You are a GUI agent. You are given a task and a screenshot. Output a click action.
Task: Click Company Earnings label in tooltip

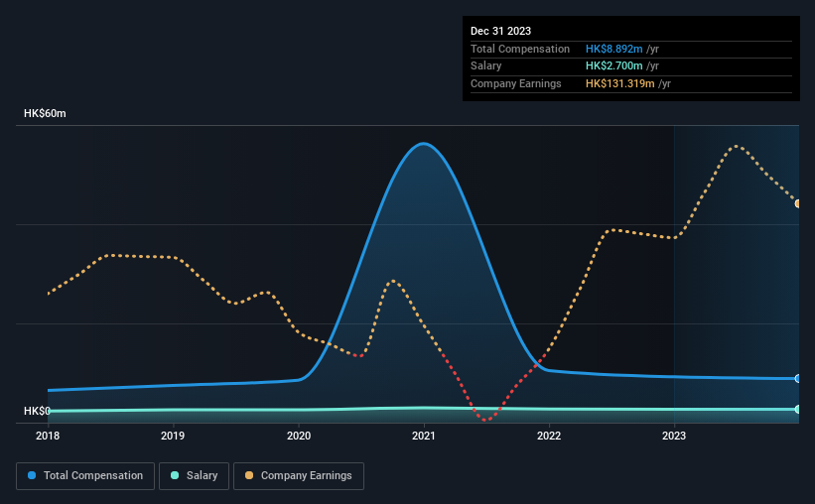point(515,83)
